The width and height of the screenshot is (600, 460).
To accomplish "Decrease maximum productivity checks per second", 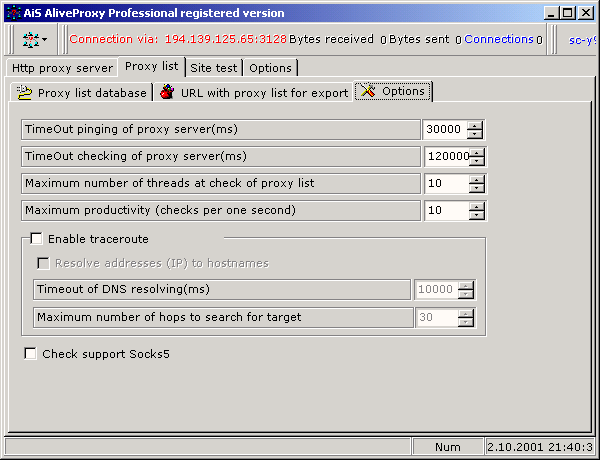I will tap(477, 215).
